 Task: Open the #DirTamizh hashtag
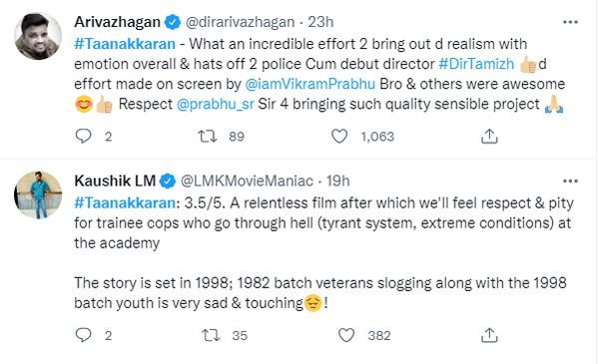tap(476, 64)
